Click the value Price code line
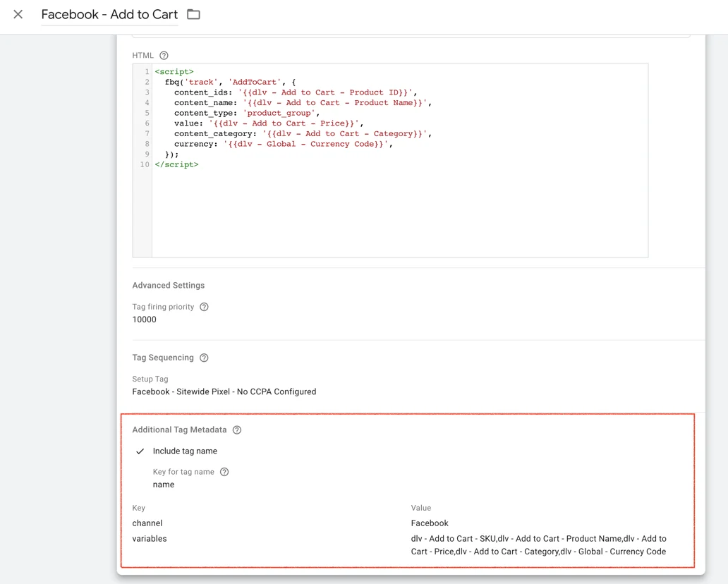 click(x=269, y=123)
